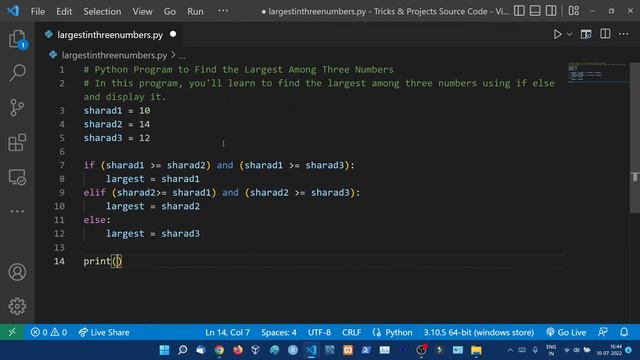The height and width of the screenshot is (360, 640).
Task: Click the text 'sharad1 = 10'
Action: click(x=117, y=111)
